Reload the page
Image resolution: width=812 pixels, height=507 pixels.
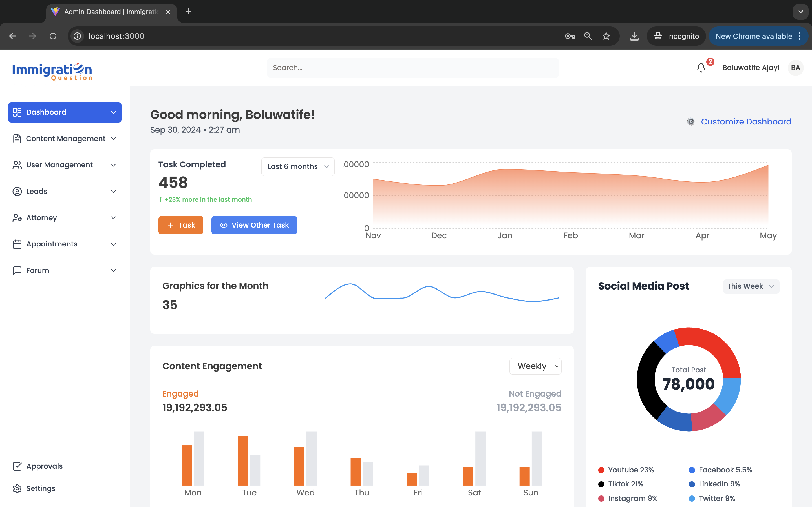click(x=53, y=36)
